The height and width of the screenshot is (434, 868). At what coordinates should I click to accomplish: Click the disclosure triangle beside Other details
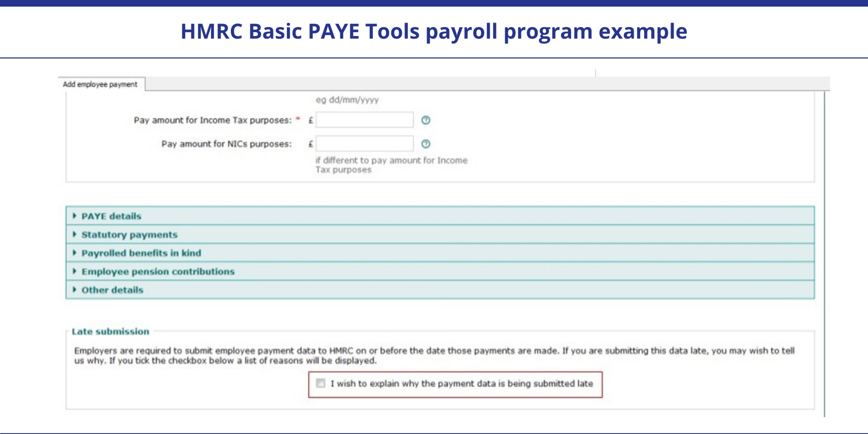click(x=75, y=290)
